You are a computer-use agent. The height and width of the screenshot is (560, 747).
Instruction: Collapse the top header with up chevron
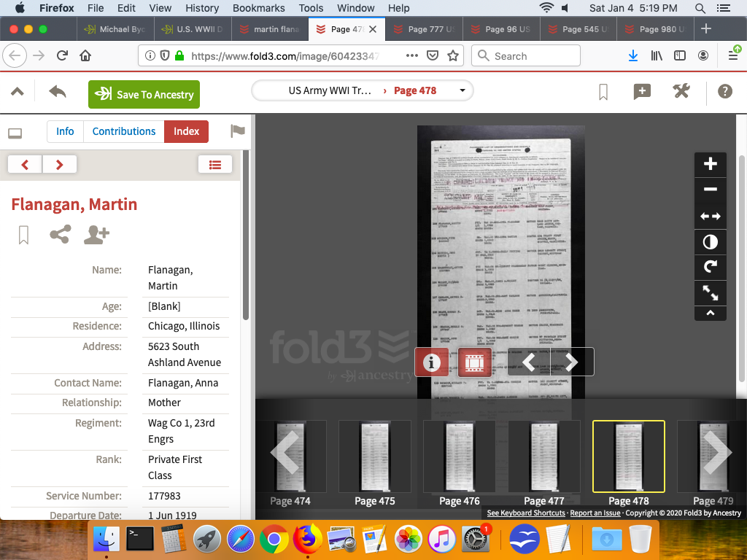(x=18, y=92)
